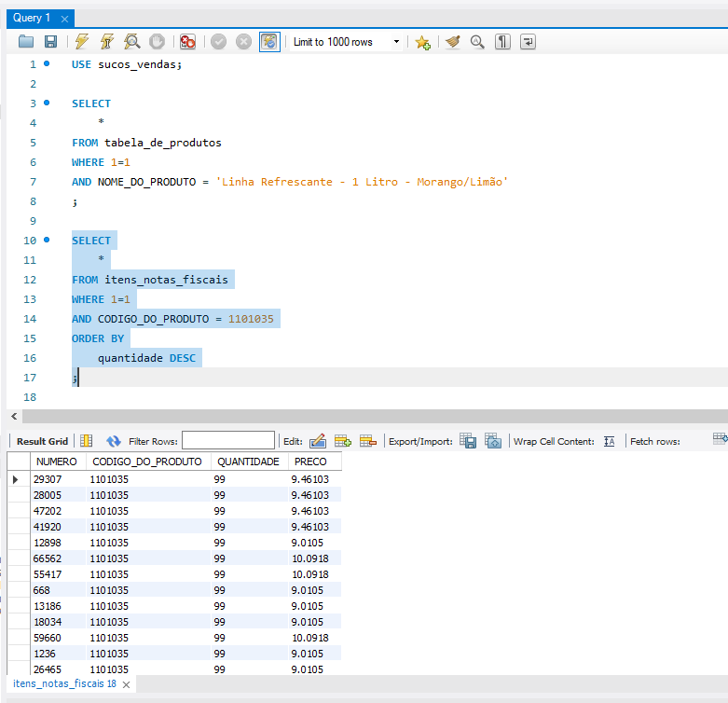Screen dimensions: 728x703
Task: Click the open SQL script folder icon
Action: click(26, 42)
